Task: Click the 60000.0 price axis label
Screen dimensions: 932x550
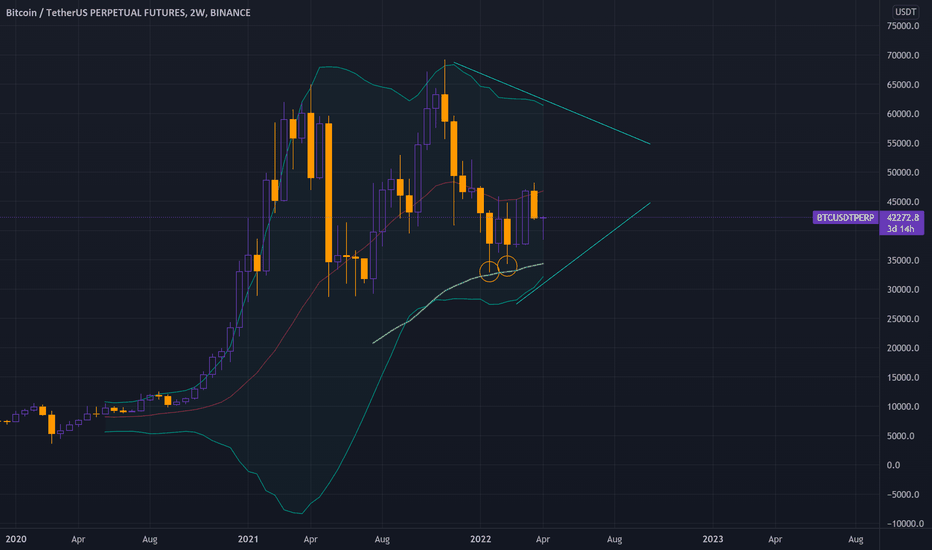Action: tap(902, 114)
